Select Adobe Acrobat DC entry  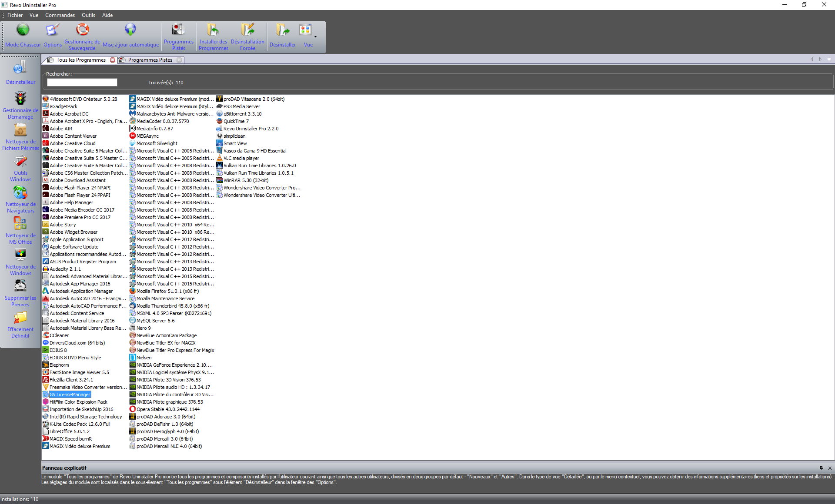pos(65,114)
